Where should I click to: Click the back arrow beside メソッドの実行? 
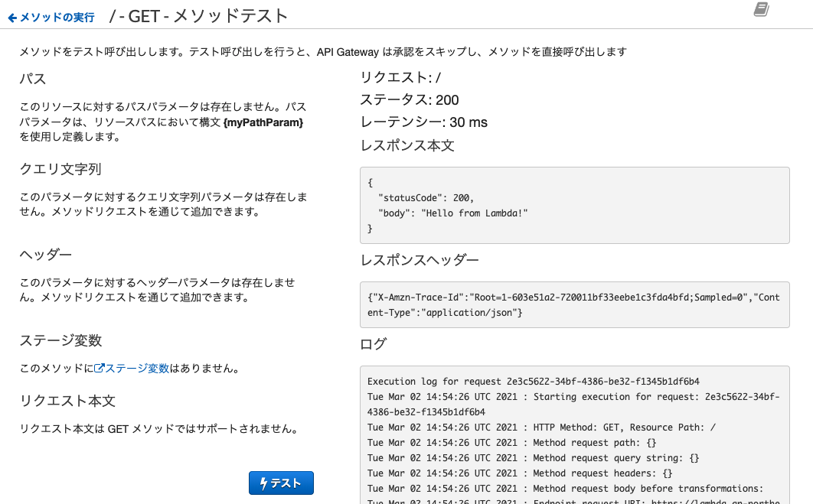coord(12,18)
